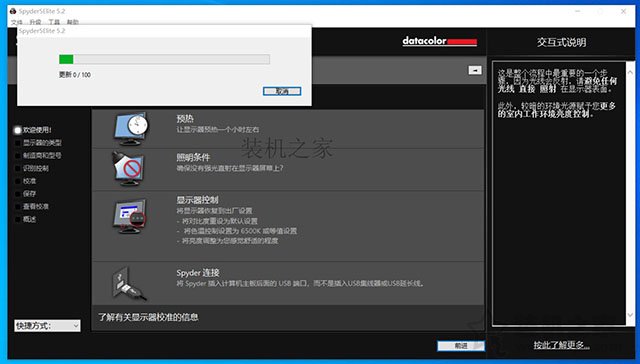The height and width of the screenshot is (364, 640).
Task: Open the 文件 menu
Action: [x=17, y=22]
